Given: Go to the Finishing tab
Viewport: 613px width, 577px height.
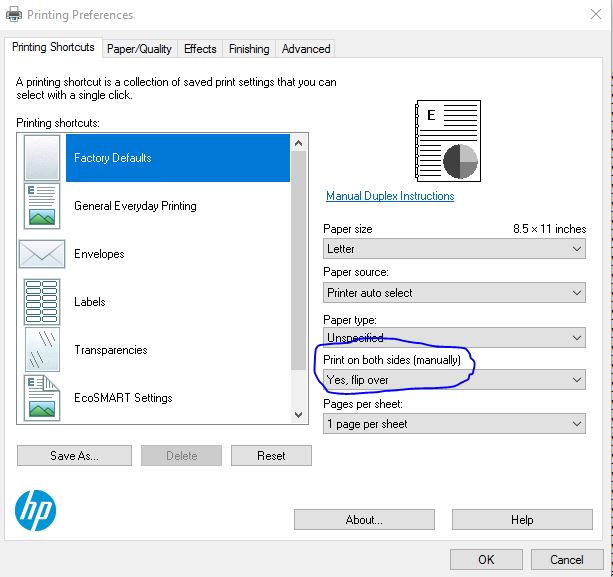Looking at the screenshot, I should click(x=248, y=48).
